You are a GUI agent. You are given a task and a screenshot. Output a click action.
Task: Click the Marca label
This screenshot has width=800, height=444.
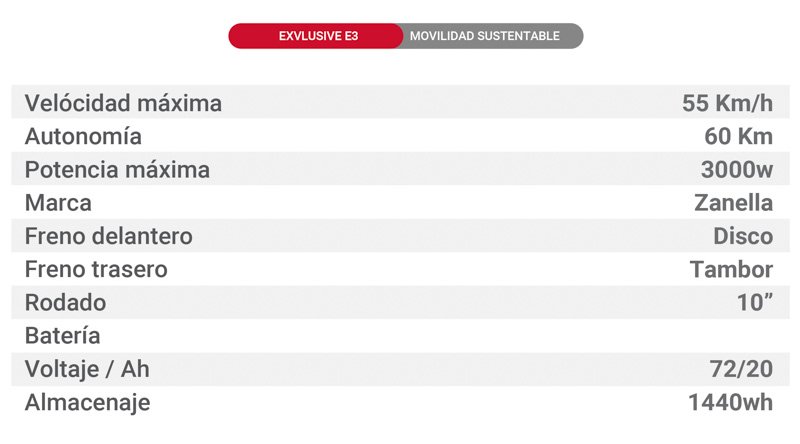point(58,203)
